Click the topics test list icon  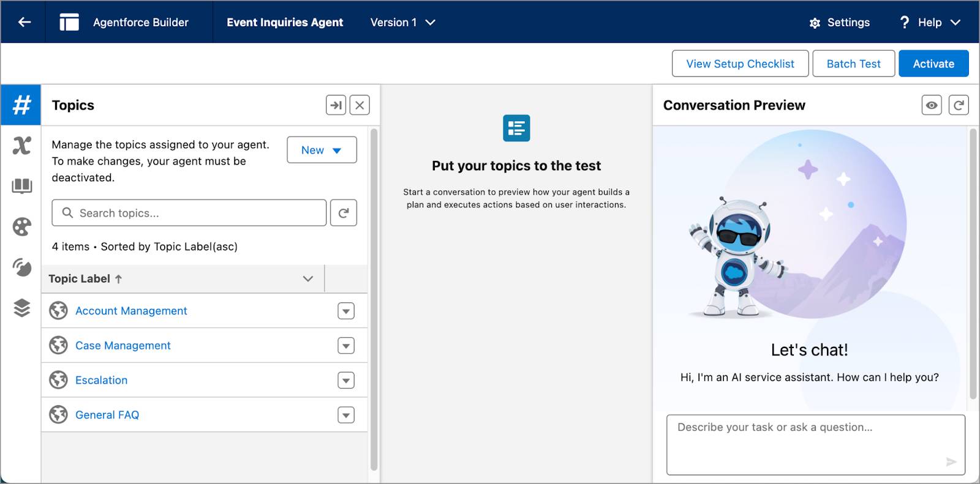pyautogui.click(x=516, y=128)
